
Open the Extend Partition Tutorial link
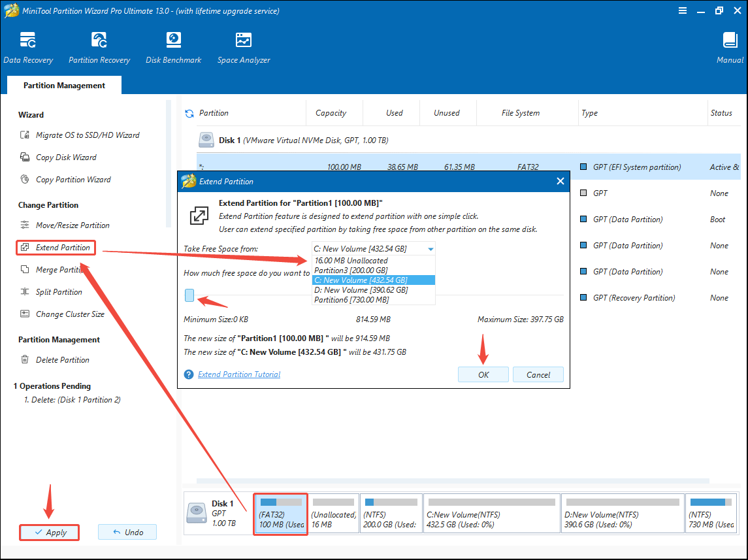point(239,374)
